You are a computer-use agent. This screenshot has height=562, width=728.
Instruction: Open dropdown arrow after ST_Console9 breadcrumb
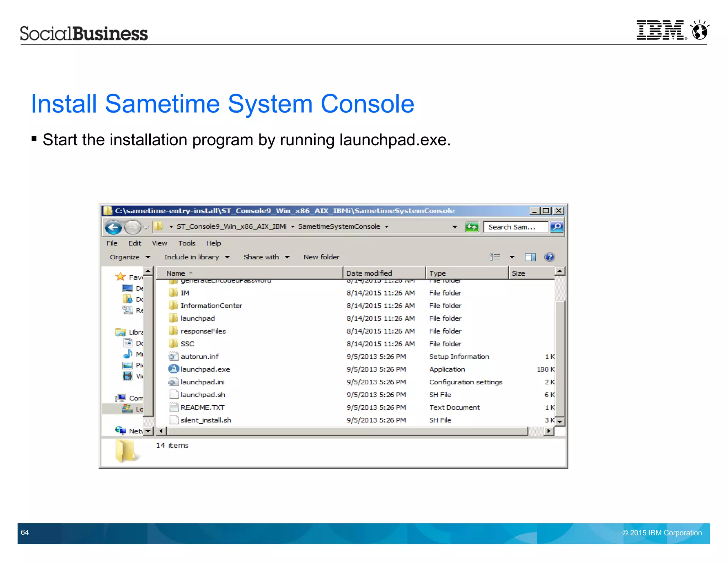(x=292, y=227)
